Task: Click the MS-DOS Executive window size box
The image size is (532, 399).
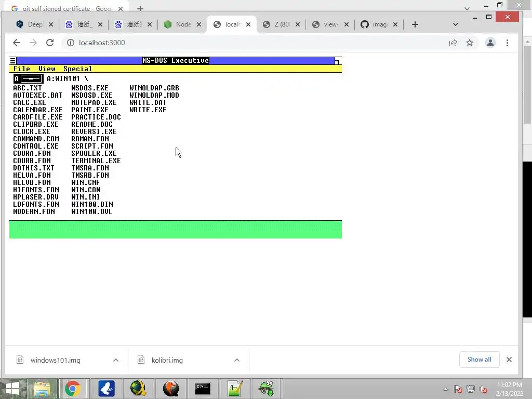Action: coord(338,61)
